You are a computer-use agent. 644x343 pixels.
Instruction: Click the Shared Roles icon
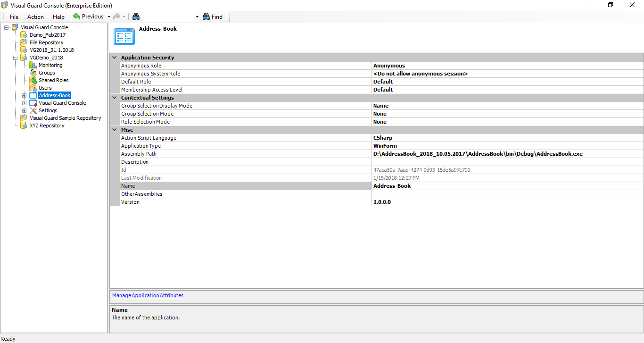tap(33, 80)
